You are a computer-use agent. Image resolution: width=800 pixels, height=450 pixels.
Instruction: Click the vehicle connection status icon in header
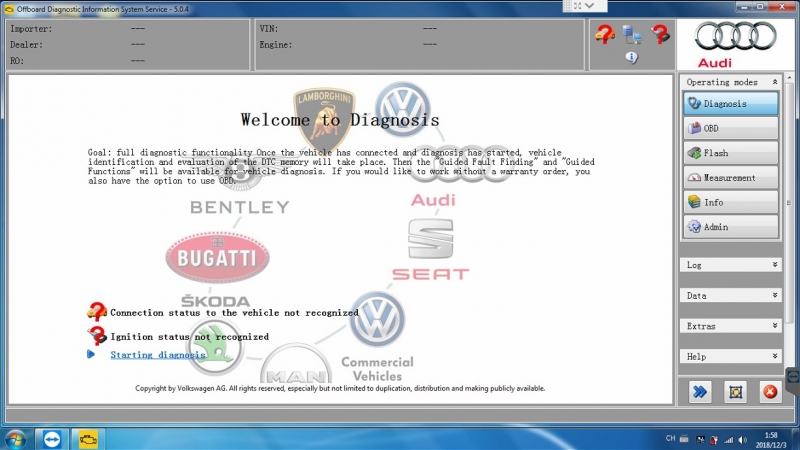tap(605, 35)
